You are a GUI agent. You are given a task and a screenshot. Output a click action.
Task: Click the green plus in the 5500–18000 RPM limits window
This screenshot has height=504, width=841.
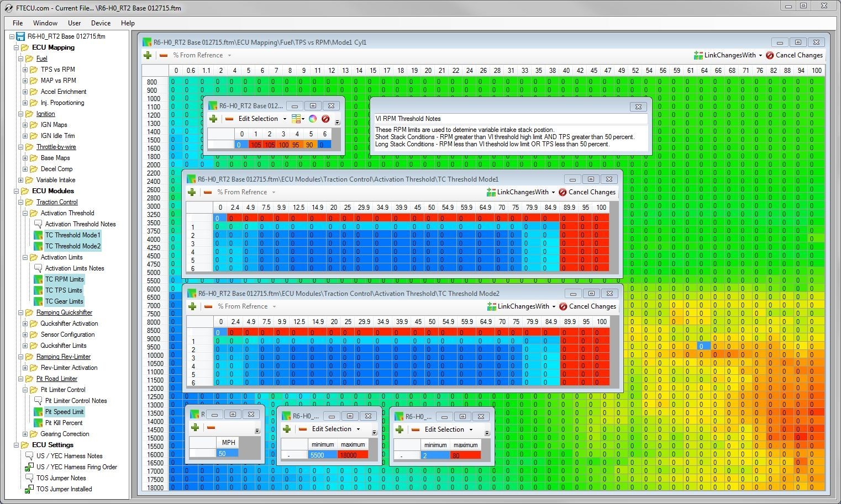287,429
